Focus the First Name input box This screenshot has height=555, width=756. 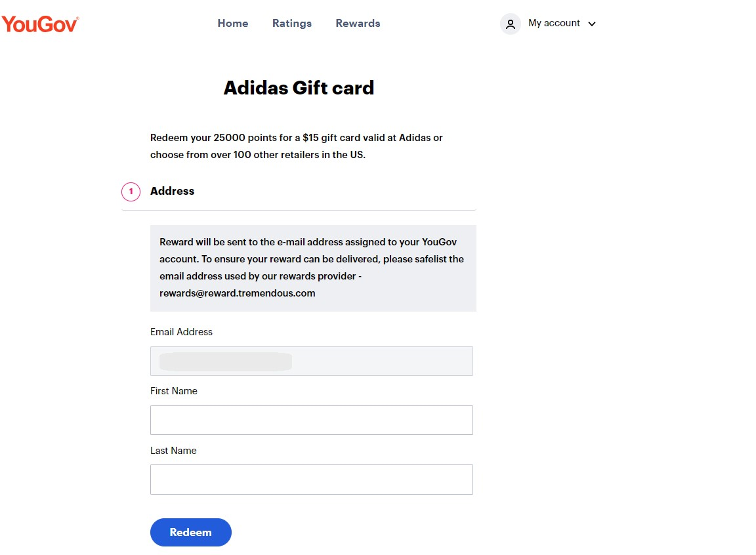pos(311,420)
